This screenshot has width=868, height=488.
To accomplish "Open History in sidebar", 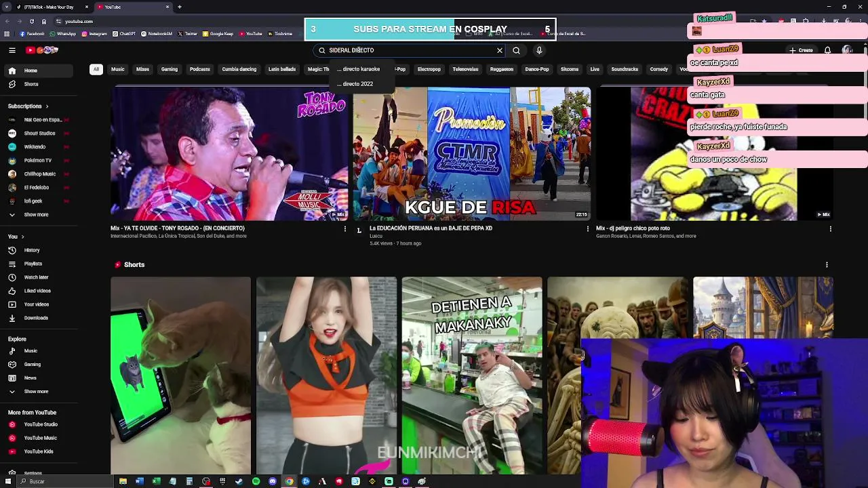I will point(39,250).
